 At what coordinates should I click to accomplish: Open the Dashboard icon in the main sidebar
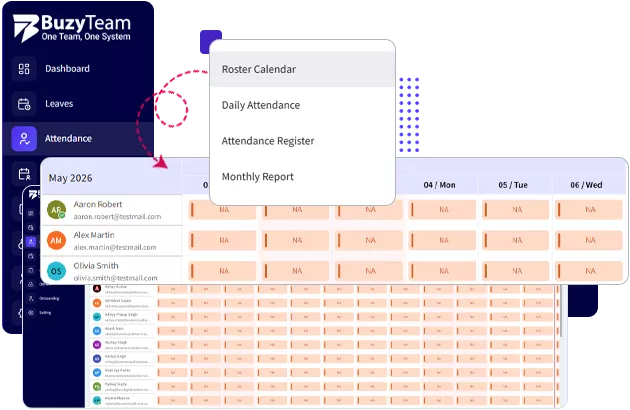[24, 69]
